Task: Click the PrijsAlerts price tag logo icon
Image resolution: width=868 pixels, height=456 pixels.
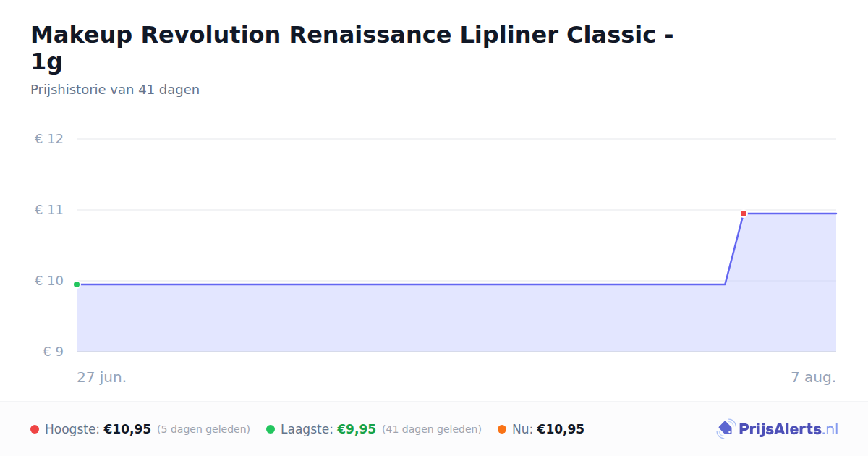Action: pos(726,429)
